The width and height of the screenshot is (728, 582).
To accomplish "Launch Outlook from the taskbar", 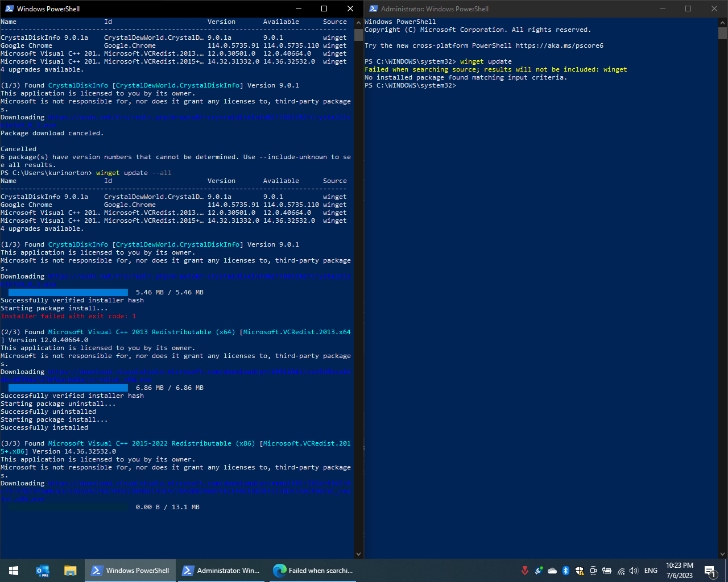I will (42, 571).
